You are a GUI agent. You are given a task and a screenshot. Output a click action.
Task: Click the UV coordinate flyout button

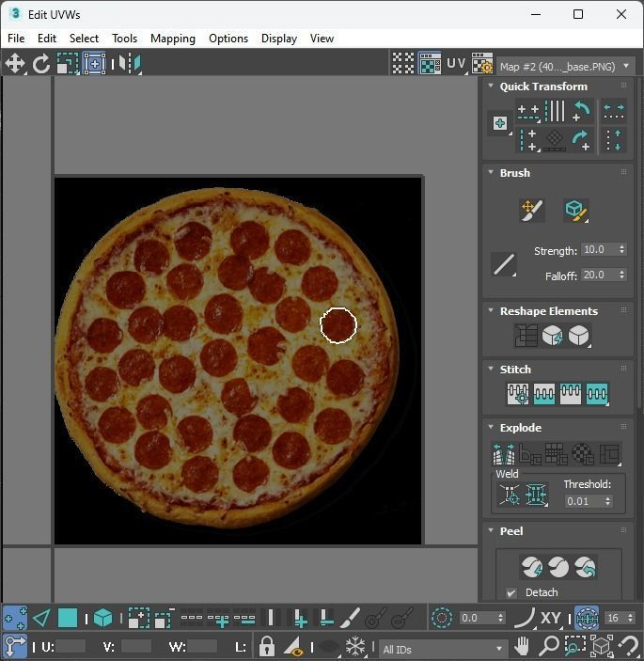point(457,64)
